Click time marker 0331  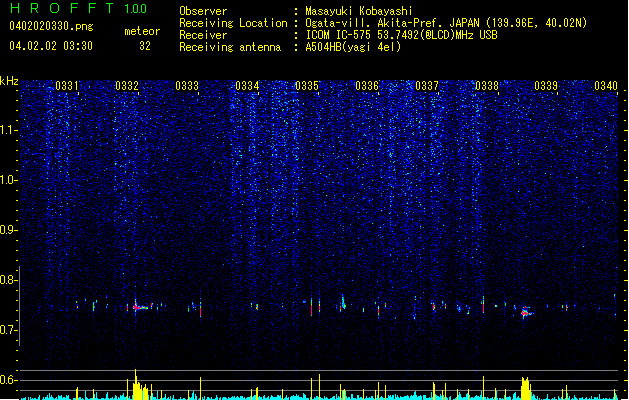pos(67,86)
